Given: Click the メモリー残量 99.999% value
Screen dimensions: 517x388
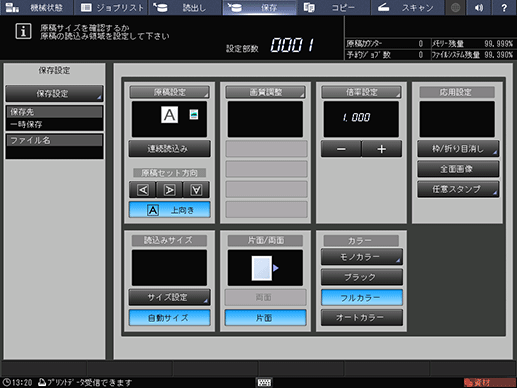Looking at the screenshot, I should [498, 44].
